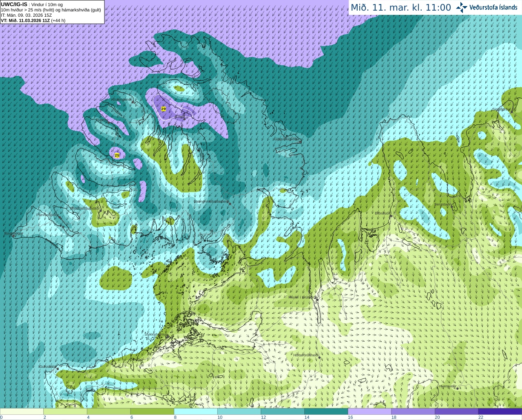Viewport: 522px width, 420px height.
Task: Click the scale tick label 16
Action: [x=350, y=417]
